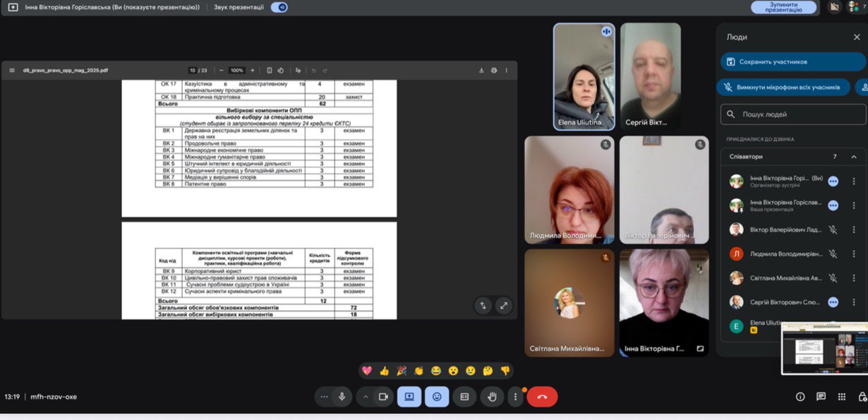Screen dimensions: 868x420
Task: Download the PDF file
Action: click(481, 71)
